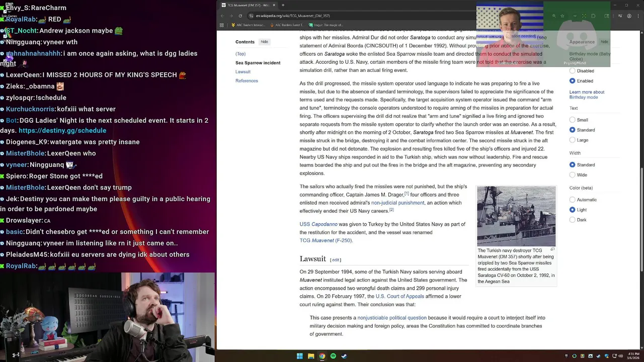This screenshot has height=362, width=644.
Task: Open the Imgur bookmark
Action: pos(326,25)
